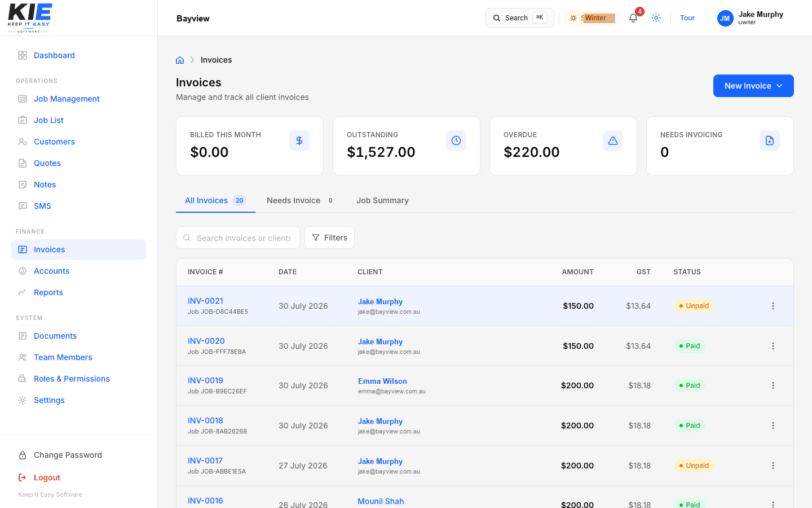Open the top bar Search box
The image size is (812, 508).
click(520, 18)
